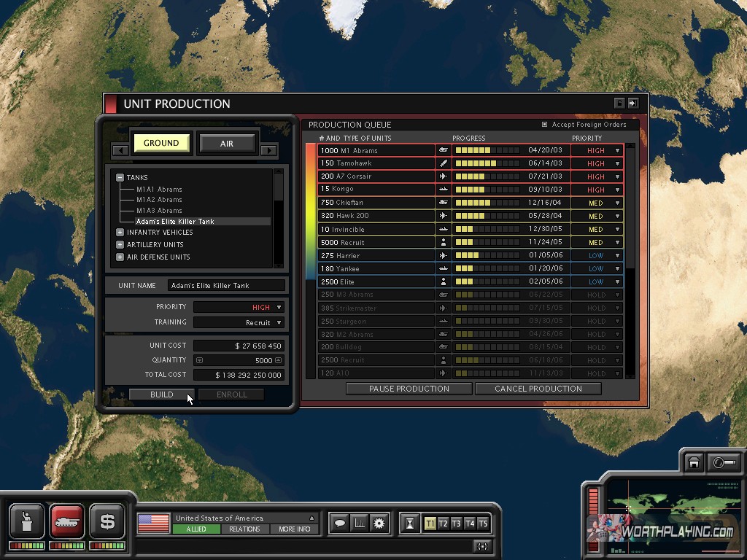This screenshot has height=560, width=747.
Task: Click the hourglass pause time icon
Action: click(x=411, y=523)
